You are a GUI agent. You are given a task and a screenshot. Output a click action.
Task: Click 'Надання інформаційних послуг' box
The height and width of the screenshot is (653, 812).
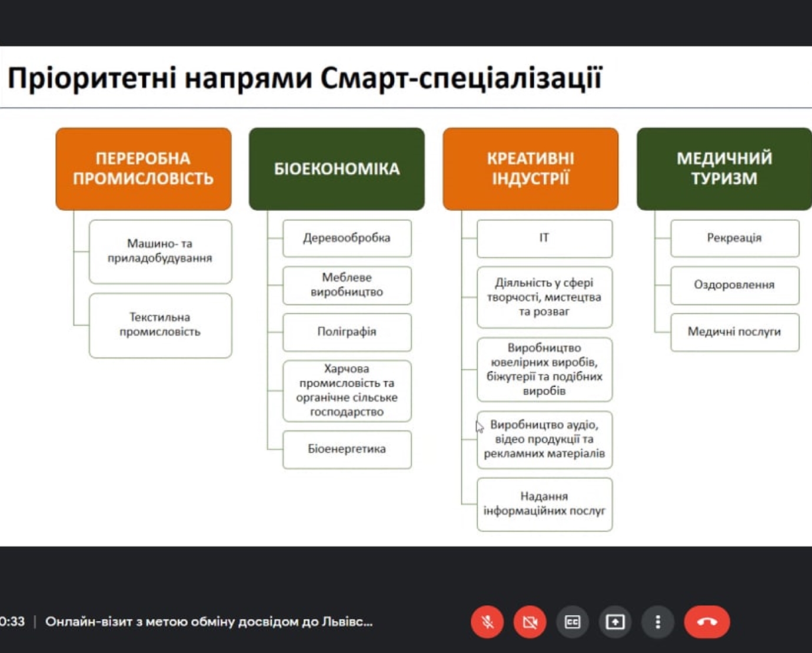click(x=544, y=504)
